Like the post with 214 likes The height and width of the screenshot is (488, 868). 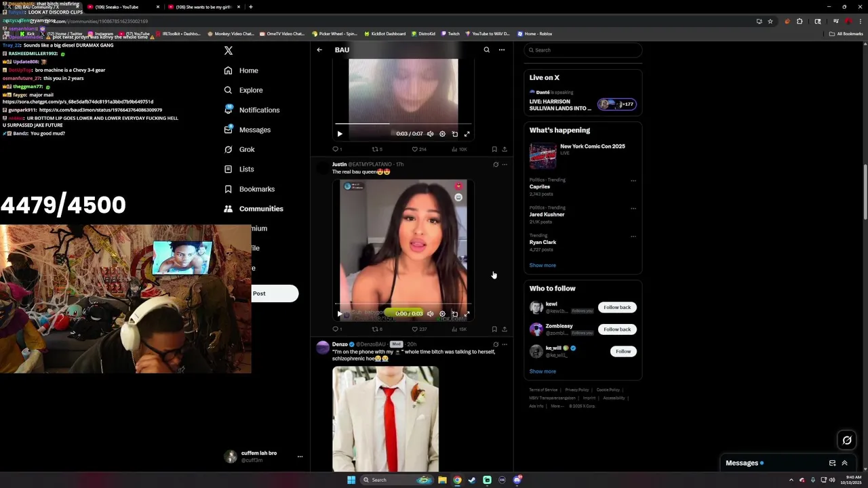(419, 149)
